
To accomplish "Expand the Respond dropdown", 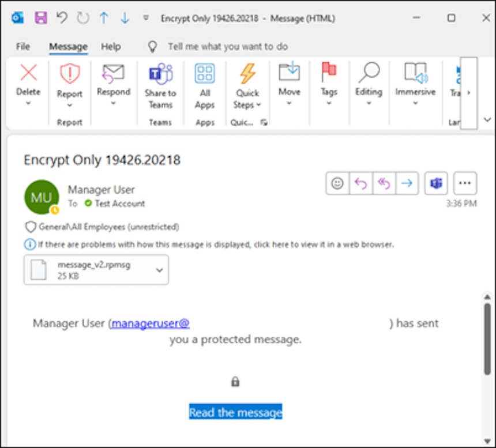I will click(113, 103).
